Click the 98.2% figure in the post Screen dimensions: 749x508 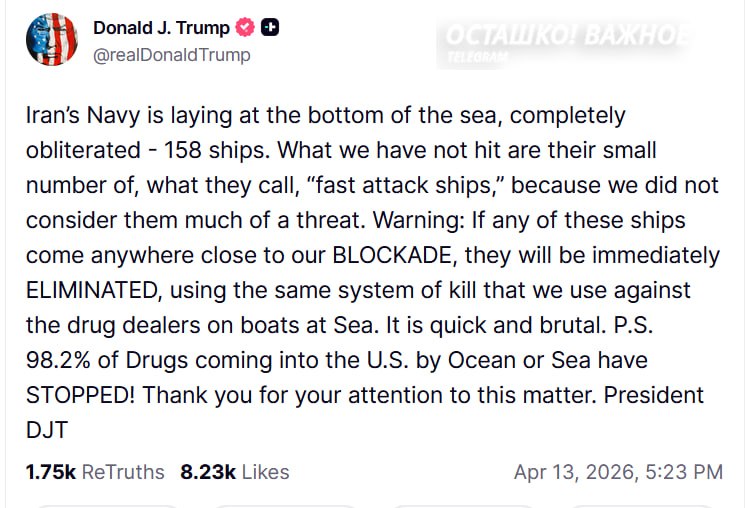coord(59,359)
